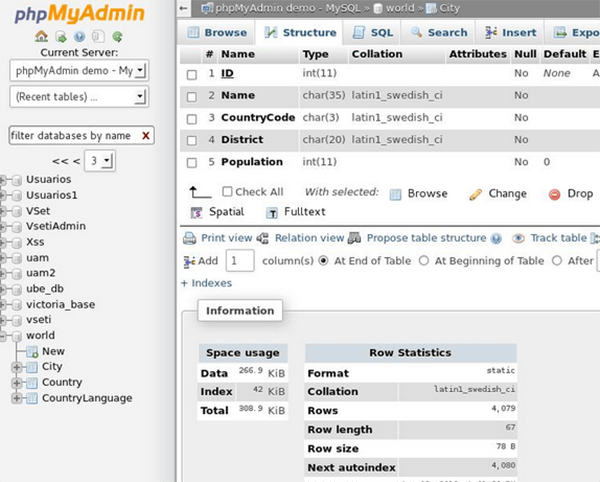Click the Propose table structure icon
This screenshot has width=600, height=482.
(354, 238)
